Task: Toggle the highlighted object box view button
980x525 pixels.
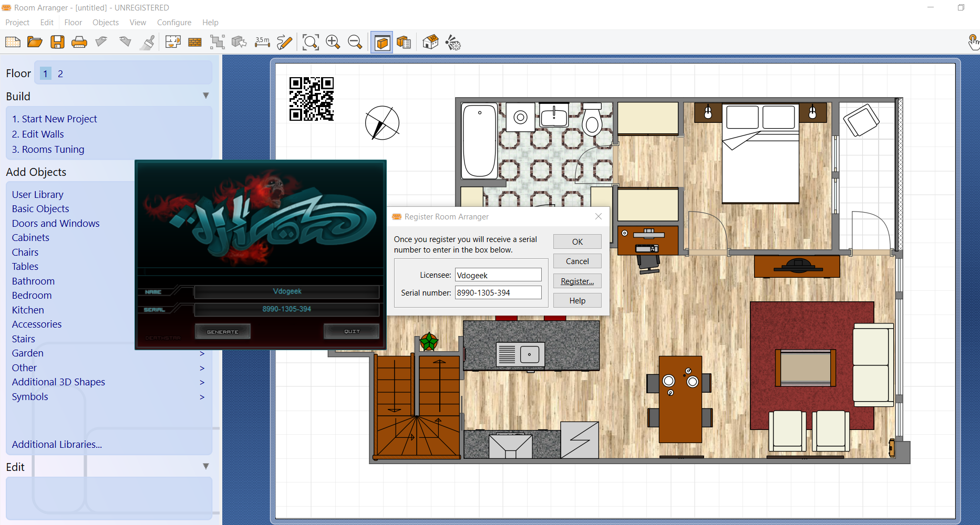Action: pyautogui.click(x=382, y=43)
